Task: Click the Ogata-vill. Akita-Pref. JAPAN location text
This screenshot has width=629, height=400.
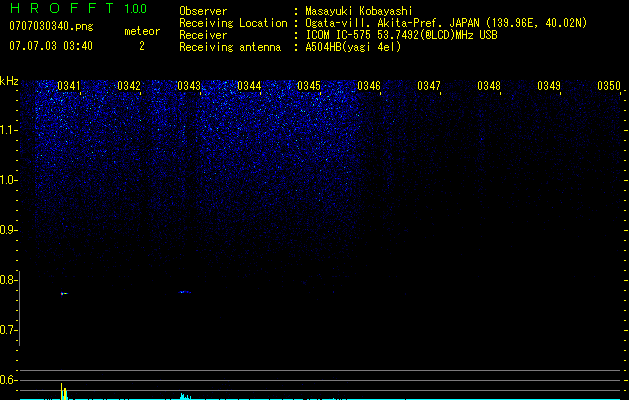Action: [446, 23]
